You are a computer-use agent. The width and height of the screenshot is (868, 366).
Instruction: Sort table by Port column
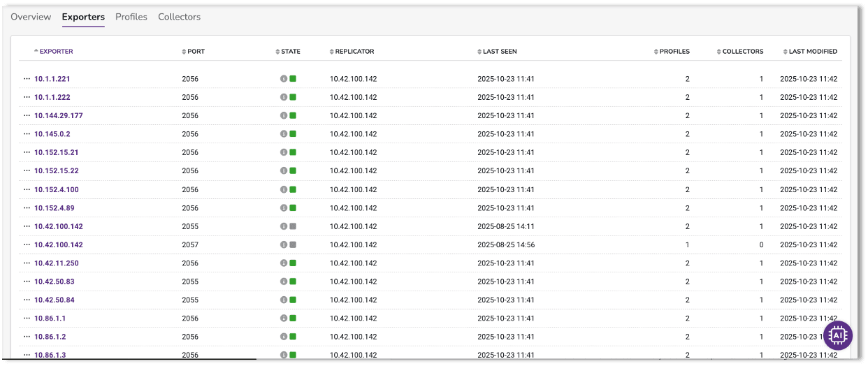pyautogui.click(x=195, y=52)
